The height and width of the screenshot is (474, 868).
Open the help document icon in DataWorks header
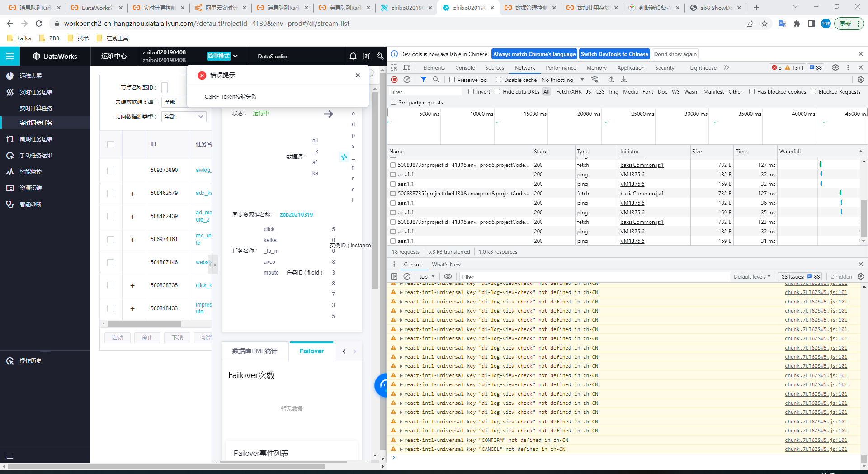(x=367, y=56)
